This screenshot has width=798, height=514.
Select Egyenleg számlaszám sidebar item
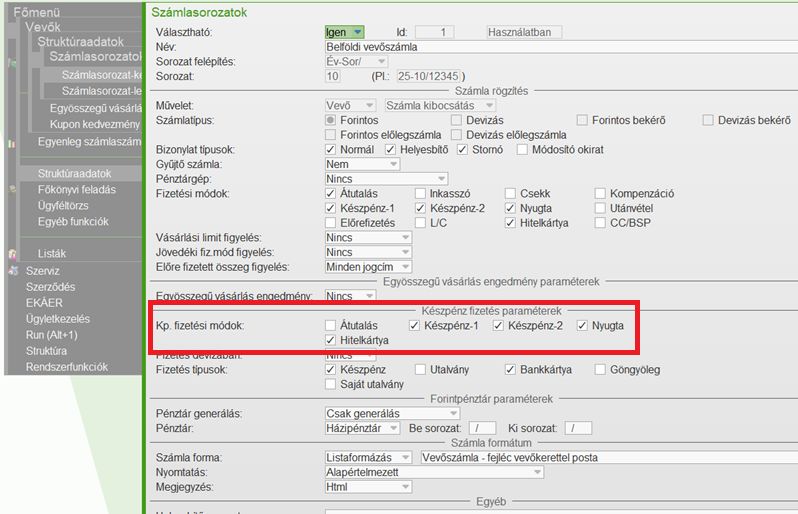pyautogui.click(x=90, y=141)
